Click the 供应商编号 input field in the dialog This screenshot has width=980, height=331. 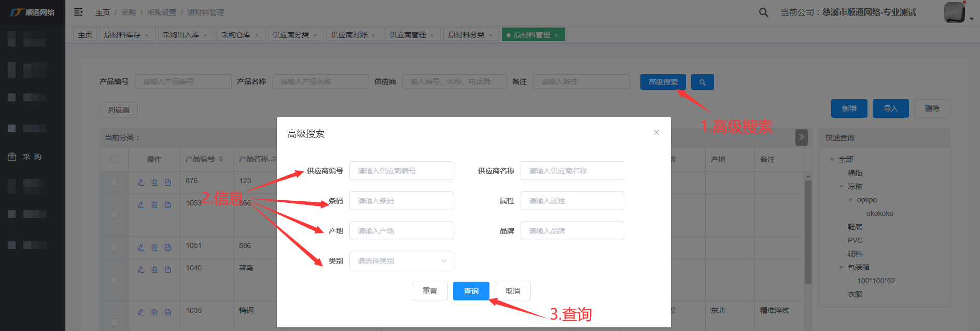(x=401, y=171)
